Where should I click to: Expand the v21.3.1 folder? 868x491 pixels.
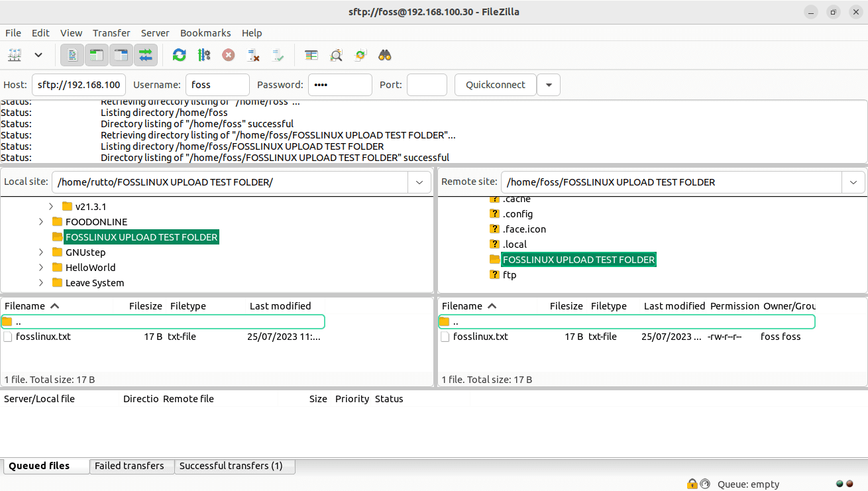tap(51, 207)
